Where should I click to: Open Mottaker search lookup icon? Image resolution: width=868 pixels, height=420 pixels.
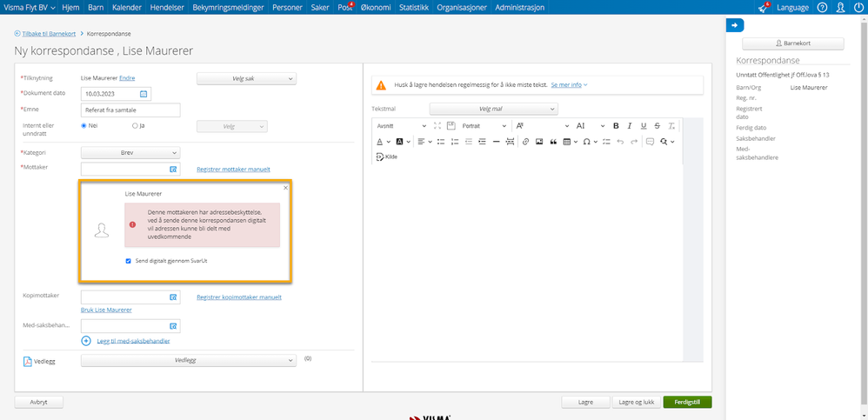(173, 170)
